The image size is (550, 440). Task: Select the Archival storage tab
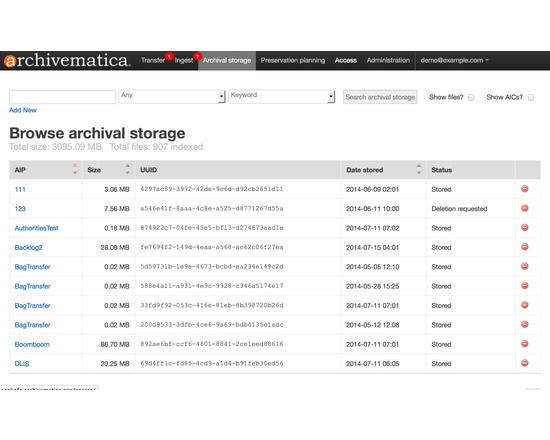coord(227,60)
